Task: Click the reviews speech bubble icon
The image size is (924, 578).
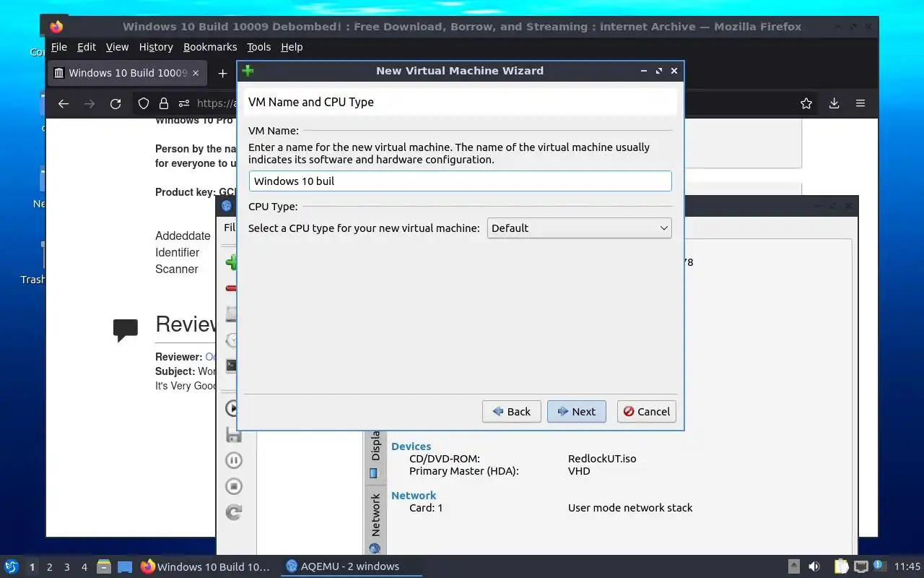Action: coord(126,330)
